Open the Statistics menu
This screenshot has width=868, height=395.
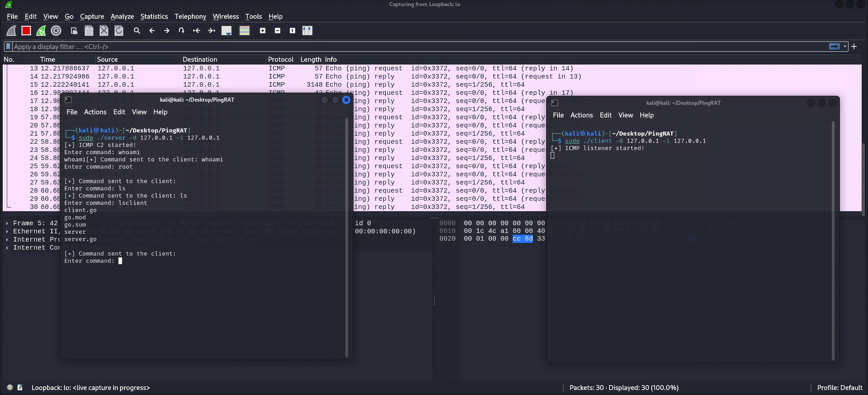click(154, 16)
